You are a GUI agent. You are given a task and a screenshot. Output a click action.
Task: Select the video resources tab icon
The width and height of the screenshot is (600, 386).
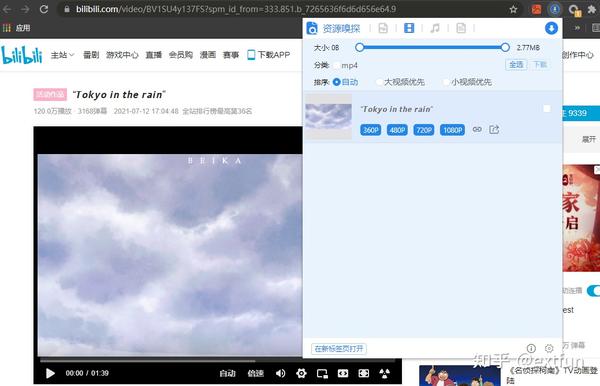tap(409, 28)
